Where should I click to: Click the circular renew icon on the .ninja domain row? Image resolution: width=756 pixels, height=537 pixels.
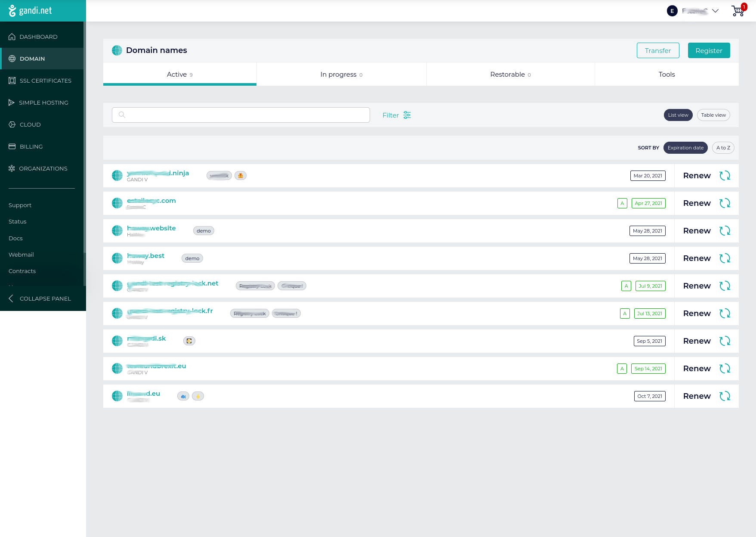coord(725,176)
